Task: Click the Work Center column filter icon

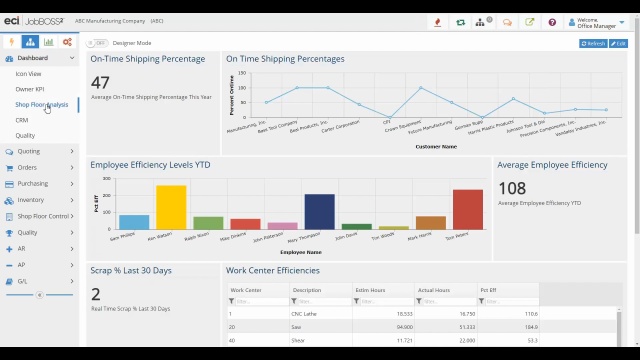Action: point(231,301)
